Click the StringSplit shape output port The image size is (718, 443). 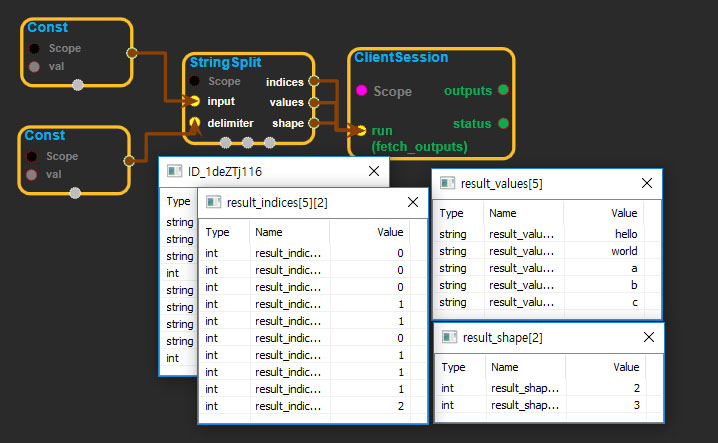coord(314,123)
